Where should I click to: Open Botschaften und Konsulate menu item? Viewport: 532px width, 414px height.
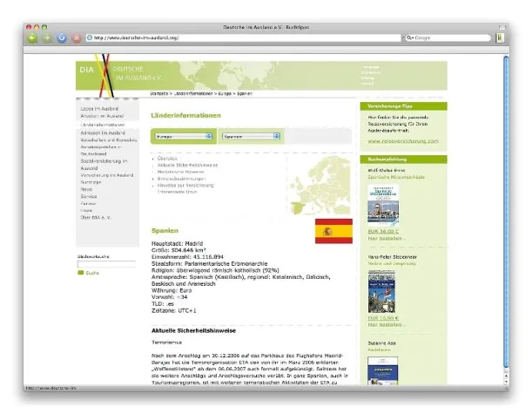click(109, 140)
